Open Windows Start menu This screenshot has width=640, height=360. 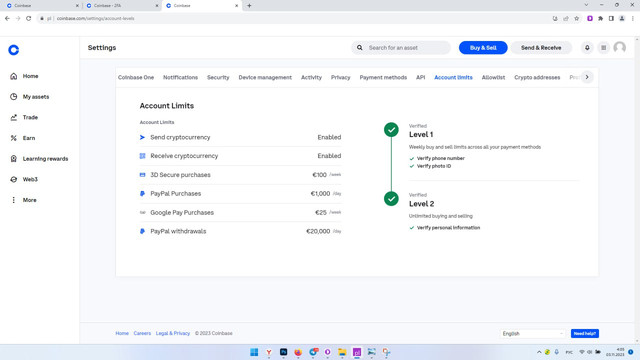(x=254, y=352)
